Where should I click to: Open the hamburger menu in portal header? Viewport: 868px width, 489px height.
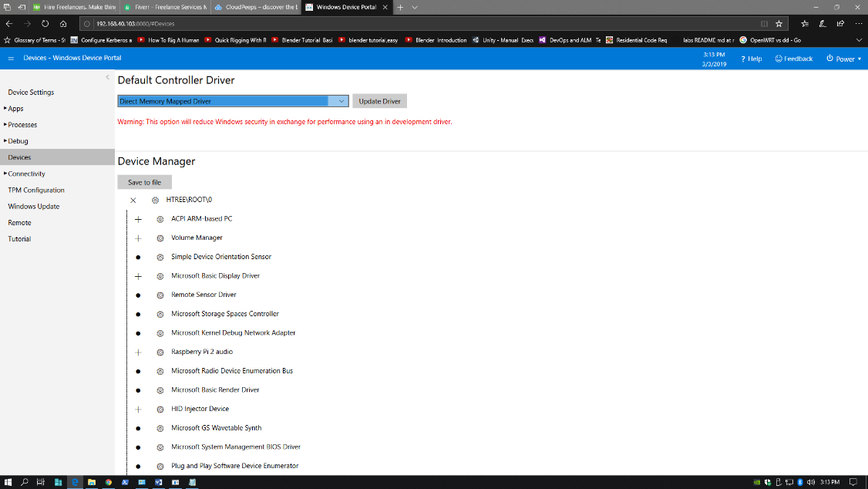[x=11, y=58]
